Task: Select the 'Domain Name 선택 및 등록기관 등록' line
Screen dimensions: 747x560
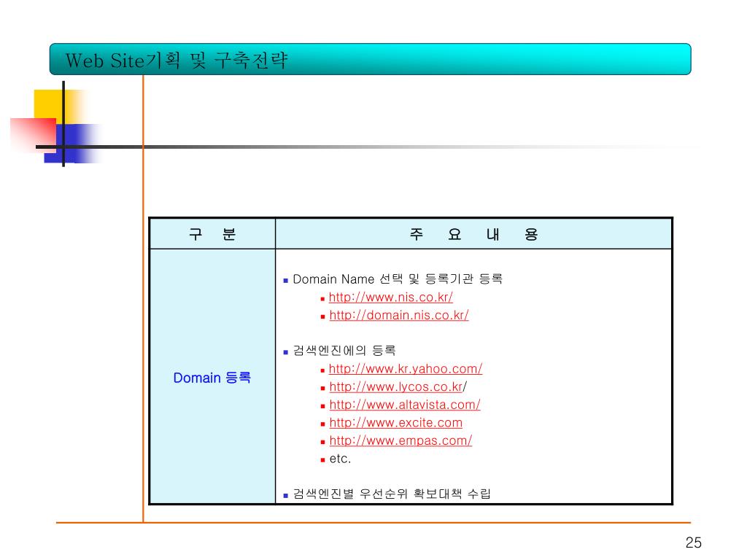Action: click(398, 279)
